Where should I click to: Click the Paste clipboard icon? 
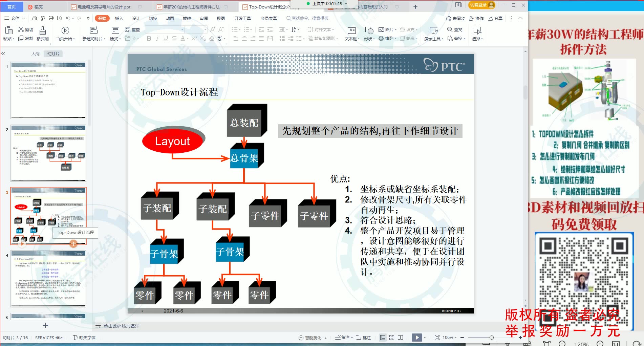click(8, 30)
